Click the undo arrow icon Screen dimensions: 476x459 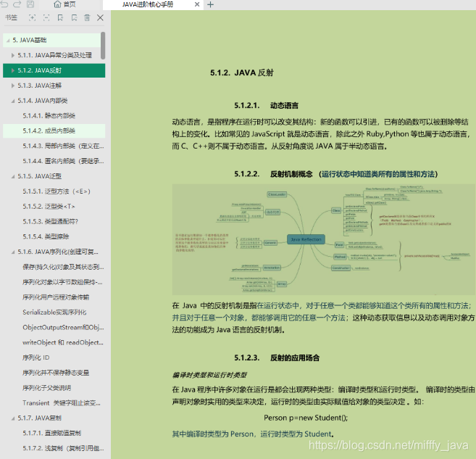coord(4,4)
